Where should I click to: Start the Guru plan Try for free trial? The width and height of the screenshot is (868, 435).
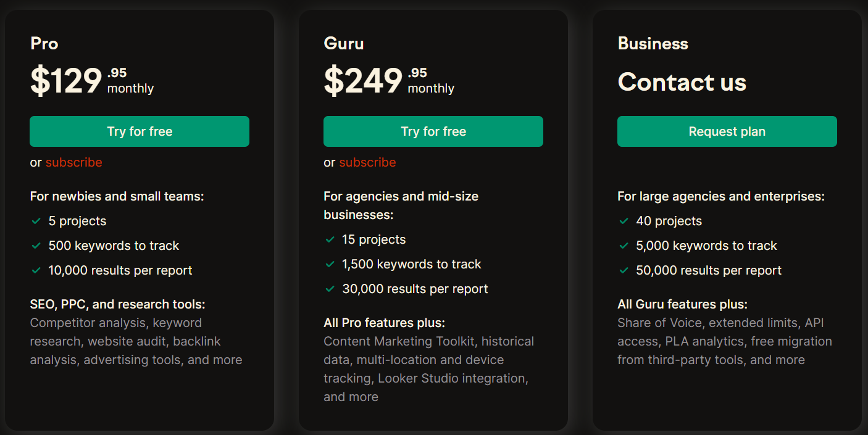click(433, 131)
